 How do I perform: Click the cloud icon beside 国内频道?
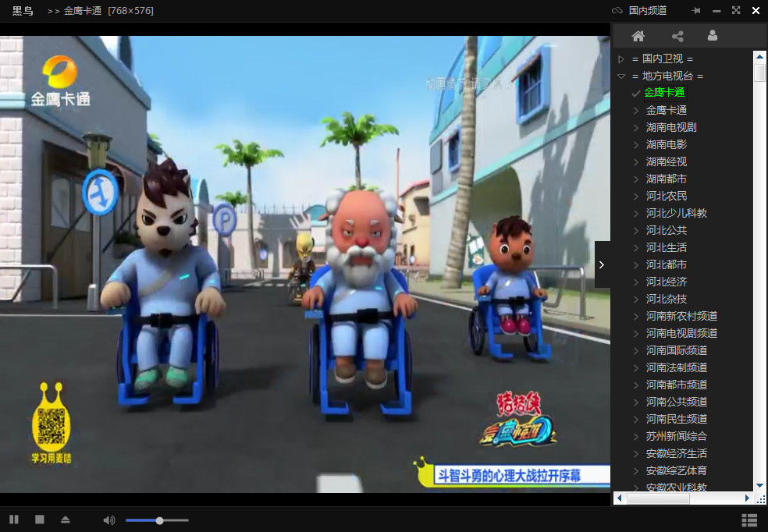[617, 10]
